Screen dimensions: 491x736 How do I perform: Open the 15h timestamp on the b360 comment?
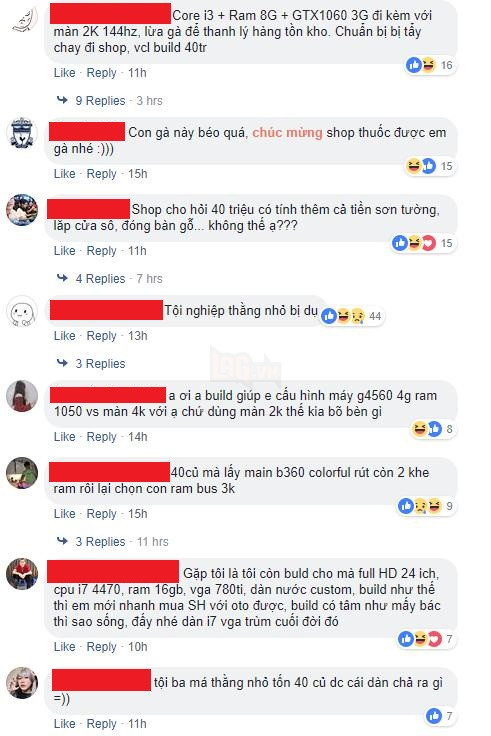[138, 514]
